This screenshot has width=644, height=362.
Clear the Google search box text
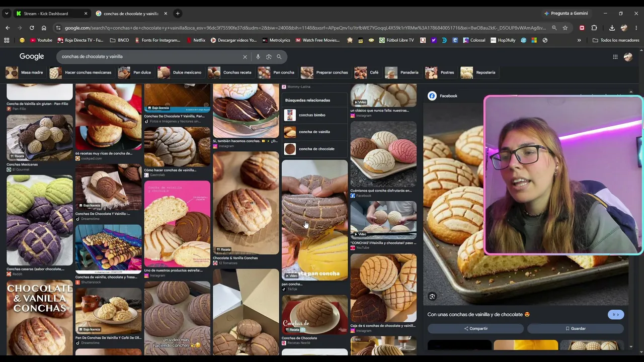245,57
